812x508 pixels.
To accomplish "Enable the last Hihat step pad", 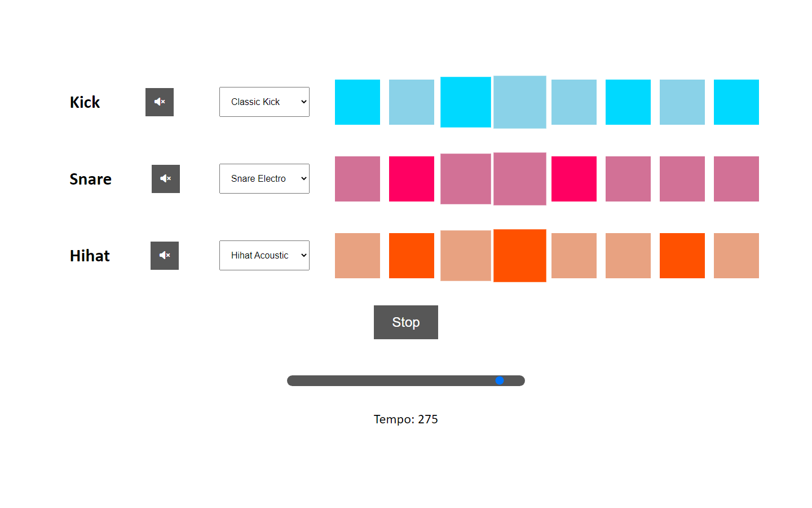I will coord(736,256).
